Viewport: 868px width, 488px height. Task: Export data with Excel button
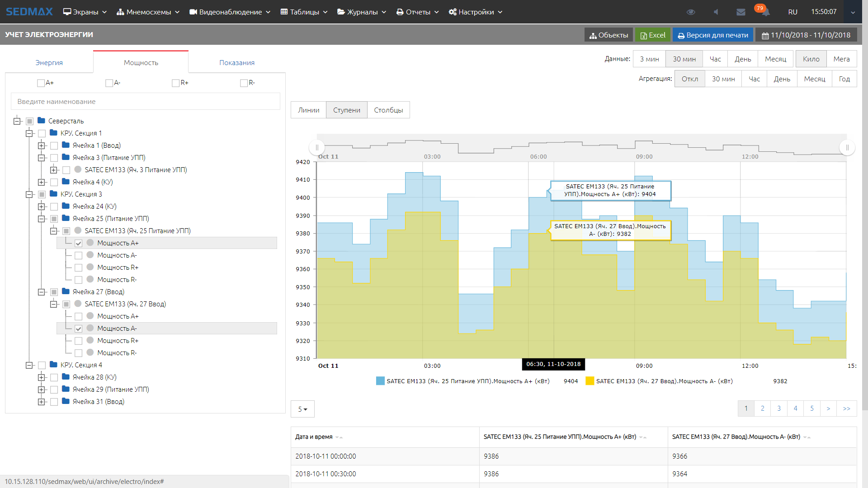[x=653, y=35]
